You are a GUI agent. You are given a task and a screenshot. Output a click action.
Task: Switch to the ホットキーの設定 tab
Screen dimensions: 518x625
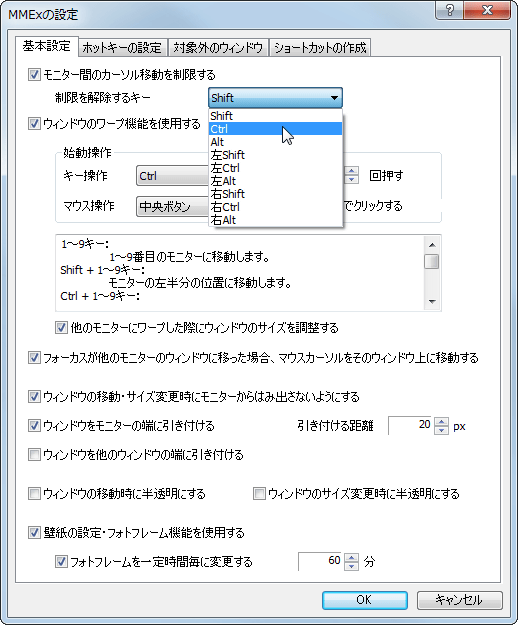click(x=122, y=48)
